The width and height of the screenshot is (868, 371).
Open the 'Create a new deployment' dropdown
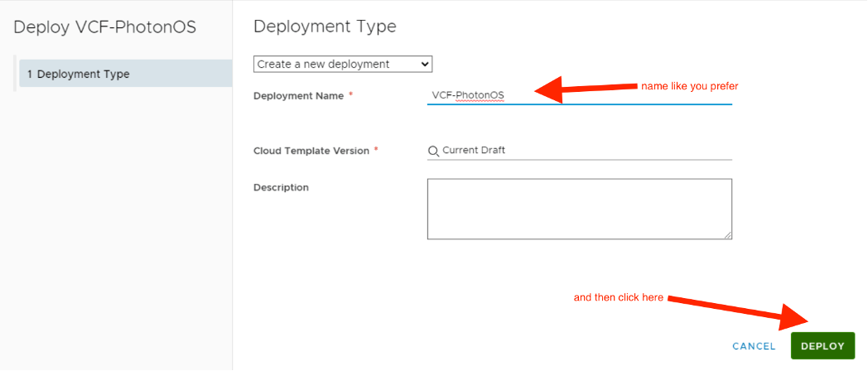pos(343,65)
